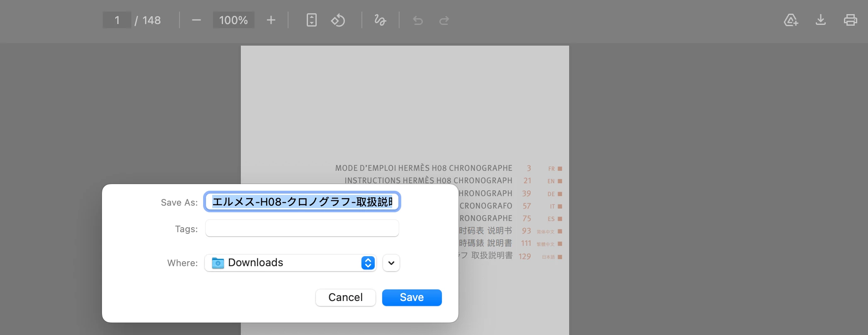Select the draw annotation tool
The image size is (868, 335).
click(380, 20)
